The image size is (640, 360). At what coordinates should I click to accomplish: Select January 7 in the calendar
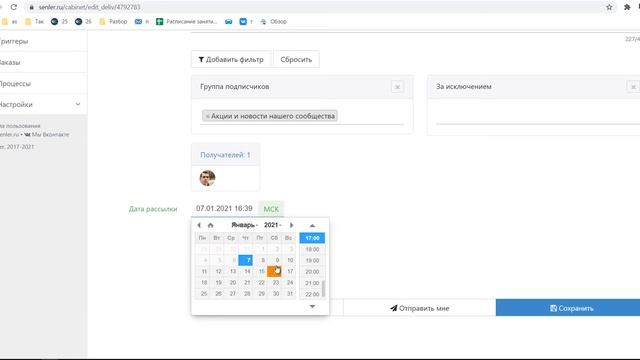pyautogui.click(x=246, y=260)
